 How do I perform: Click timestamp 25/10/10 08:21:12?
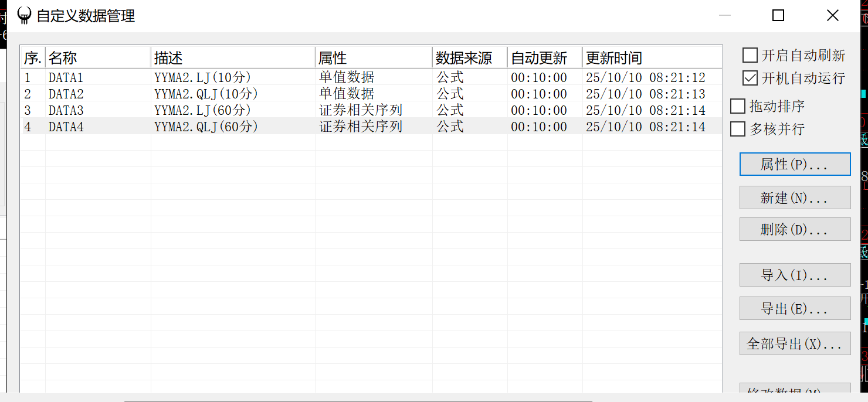click(x=646, y=77)
